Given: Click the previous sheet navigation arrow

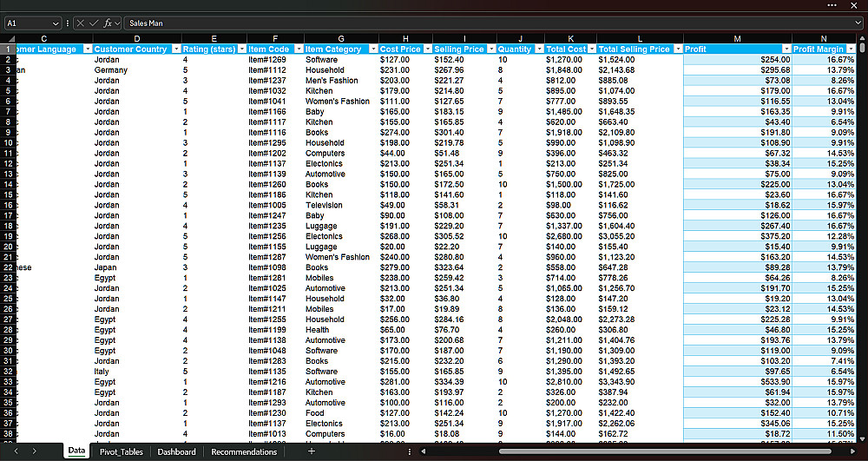Looking at the screenshot, I should (x=16, y=451).
